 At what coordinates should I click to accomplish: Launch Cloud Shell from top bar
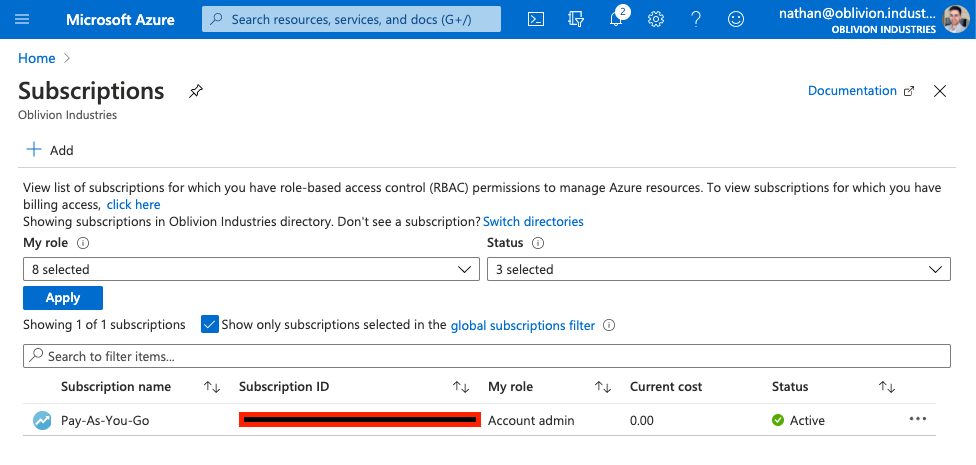coord(536,19)
